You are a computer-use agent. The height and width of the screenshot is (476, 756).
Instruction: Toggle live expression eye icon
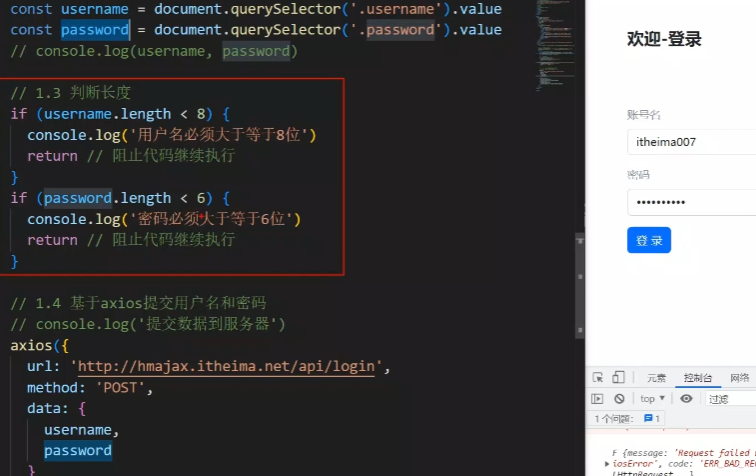[x=686, y=398]
